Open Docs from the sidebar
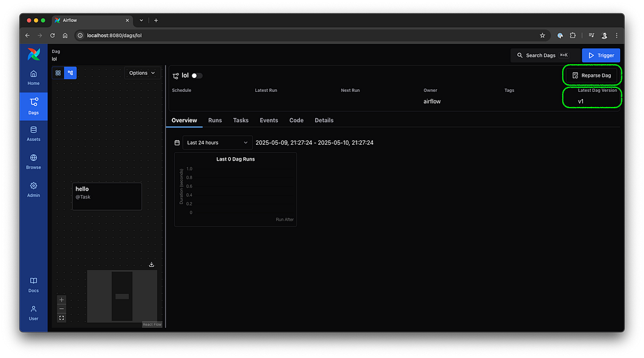The width and height of the screenshot is (644, 358). coord(34,285)
